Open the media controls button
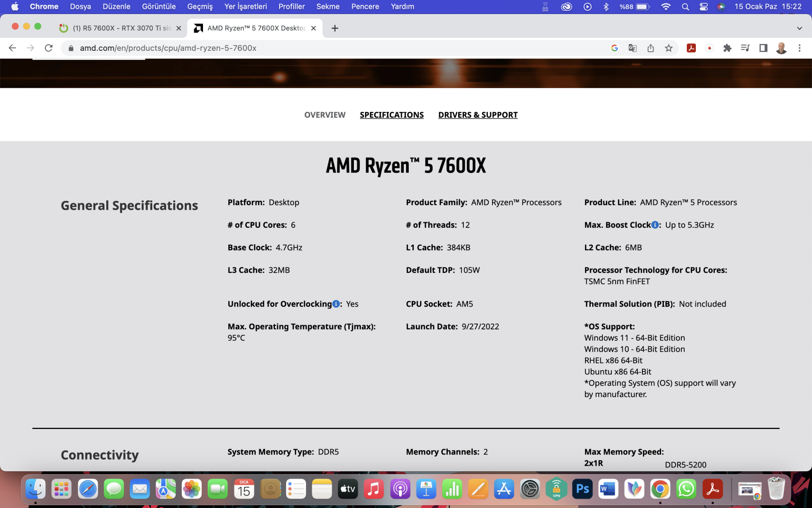 [x=745, y=48]
